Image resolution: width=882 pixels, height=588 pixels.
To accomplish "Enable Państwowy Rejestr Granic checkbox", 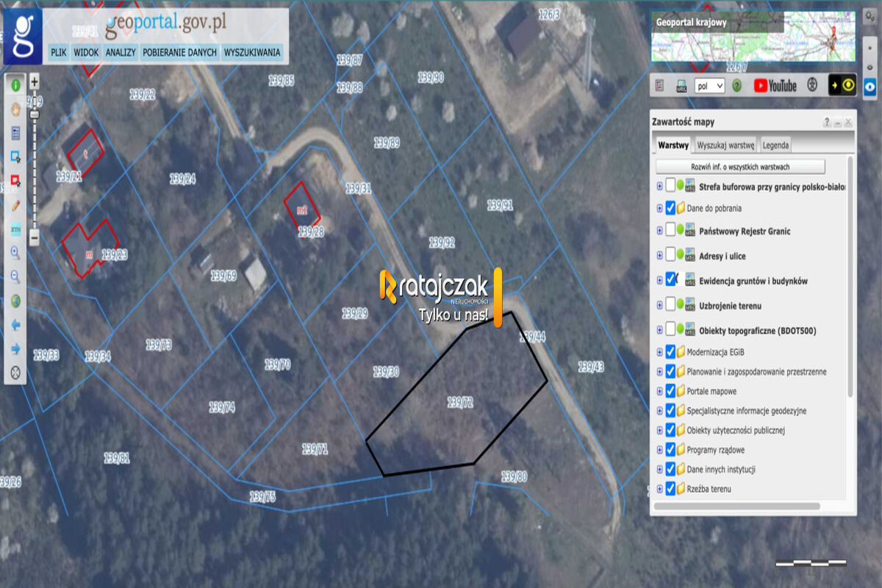I will [x=670, y=230].
